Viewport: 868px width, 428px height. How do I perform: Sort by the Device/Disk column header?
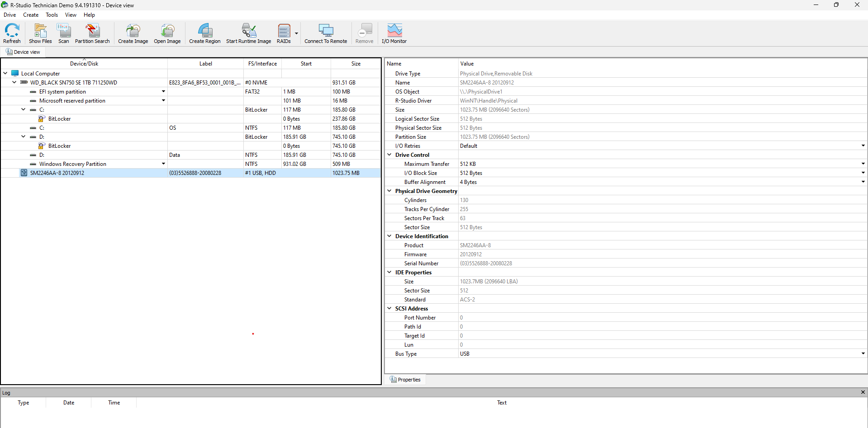pyautogui.click(x=84, y=64)
